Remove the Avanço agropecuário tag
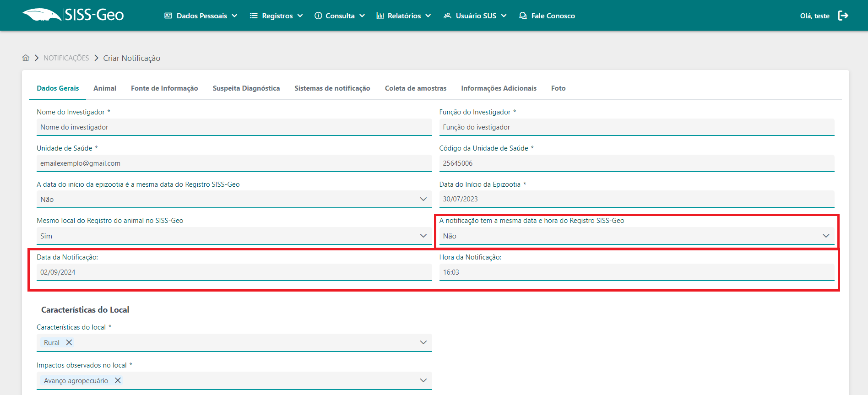This screenshot has width=868, height=395. point(118,380)
